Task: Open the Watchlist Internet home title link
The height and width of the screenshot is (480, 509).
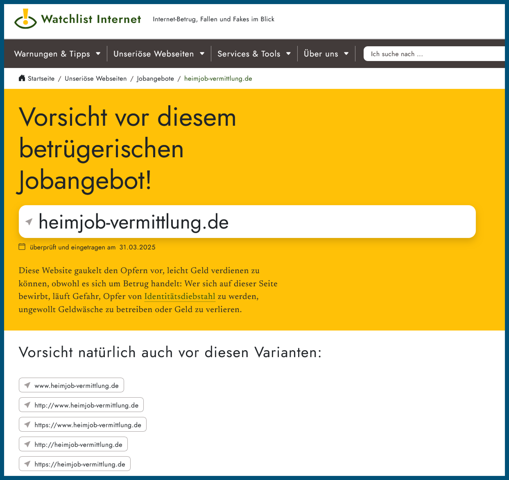Action: click(x=91, y=19)
